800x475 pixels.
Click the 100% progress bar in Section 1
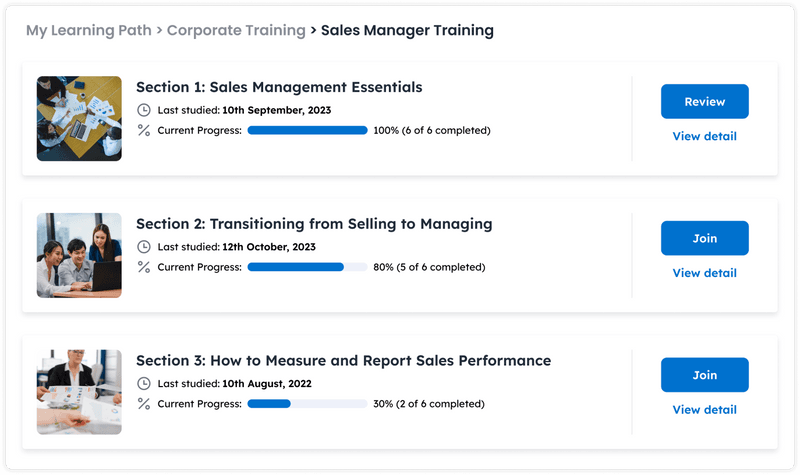307,130
